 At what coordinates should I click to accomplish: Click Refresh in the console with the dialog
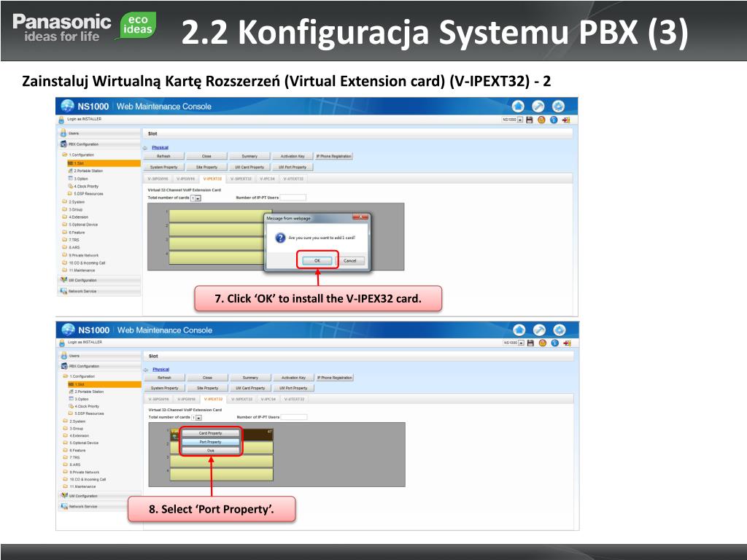point(163,156)
